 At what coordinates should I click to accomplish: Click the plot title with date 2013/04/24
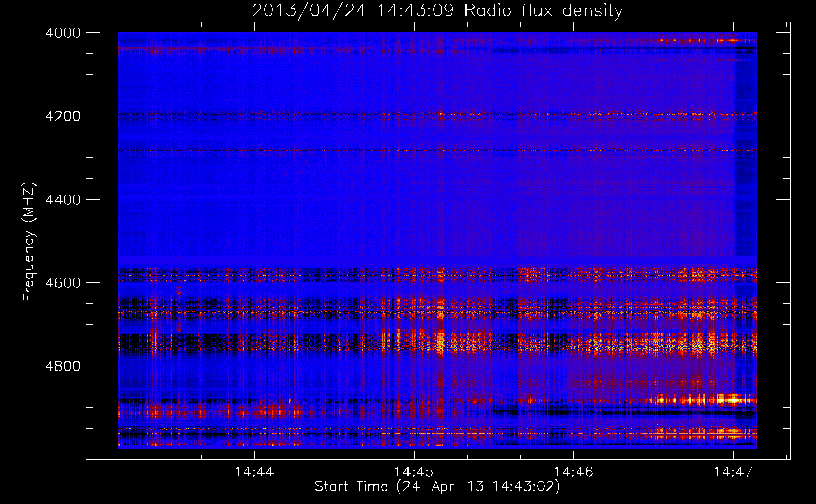pyautogui.click(x=437, y=11)
